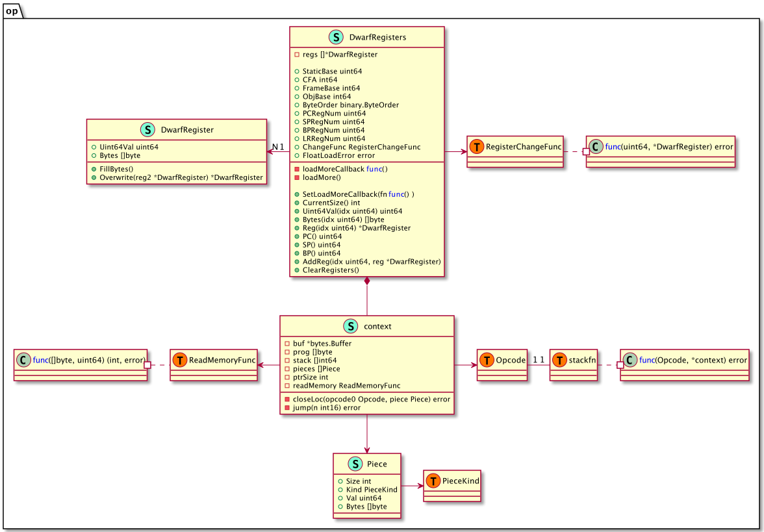The width and height of the screenshot is (764, 532).
Task: Click the C icon of func(Opcode, *context) error
Action: click(x=630, y=360)
